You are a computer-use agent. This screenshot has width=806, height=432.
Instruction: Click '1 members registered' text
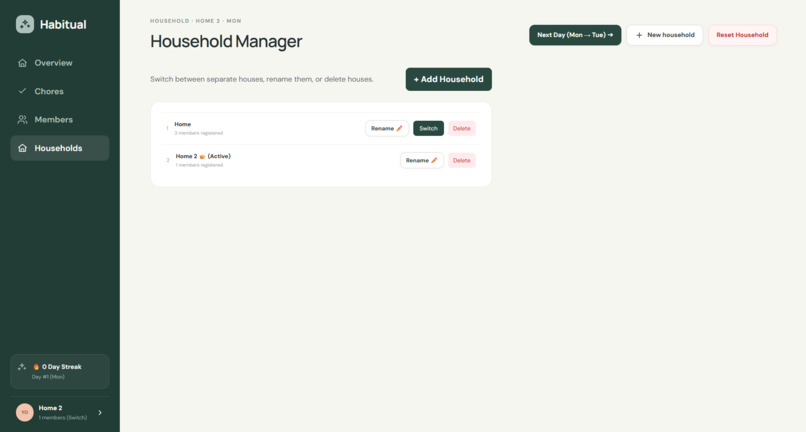point(199,165)
